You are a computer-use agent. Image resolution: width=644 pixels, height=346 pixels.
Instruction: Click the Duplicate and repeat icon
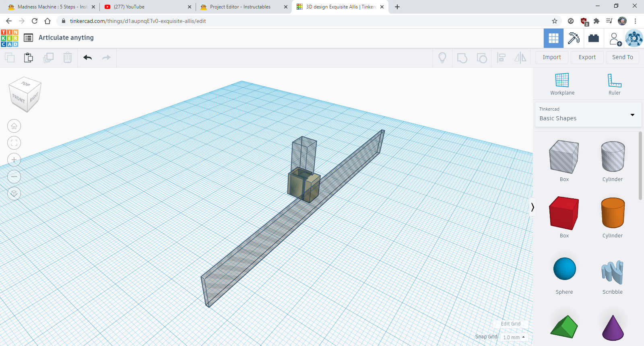coord(48,58)
